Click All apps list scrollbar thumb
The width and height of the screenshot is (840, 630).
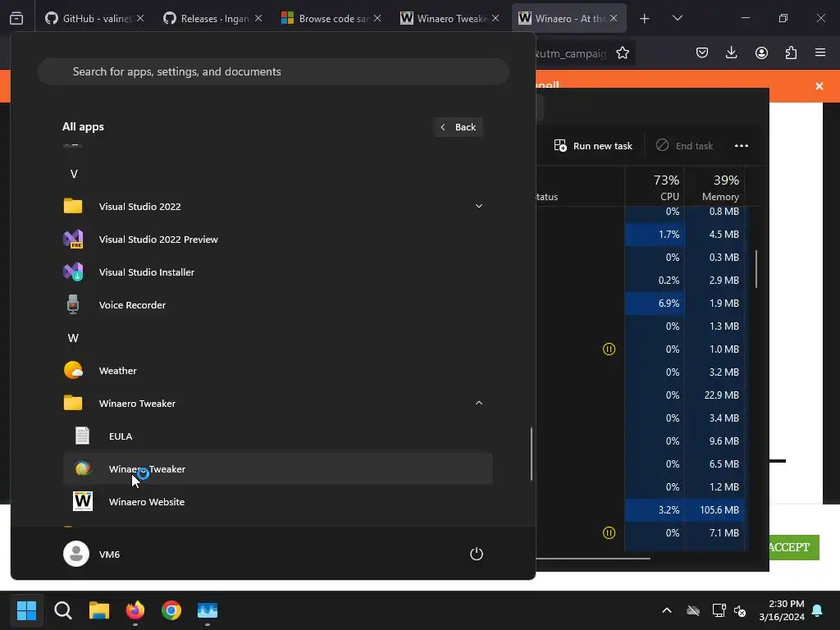coord(532,454)
